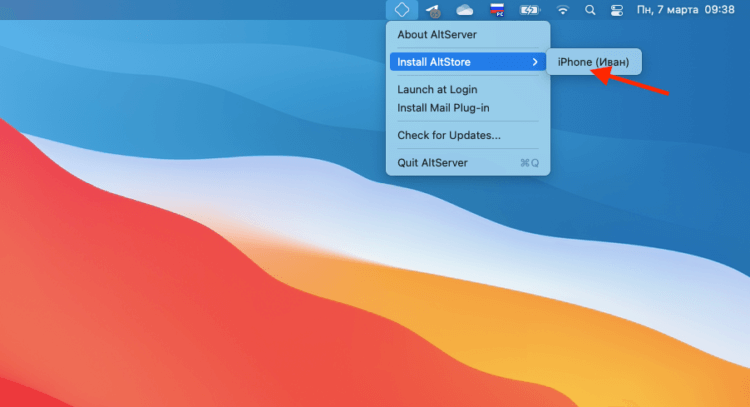Open Spotlight search magnifier icon
Viewport: 750px width, 407px height.
(590, 10)
